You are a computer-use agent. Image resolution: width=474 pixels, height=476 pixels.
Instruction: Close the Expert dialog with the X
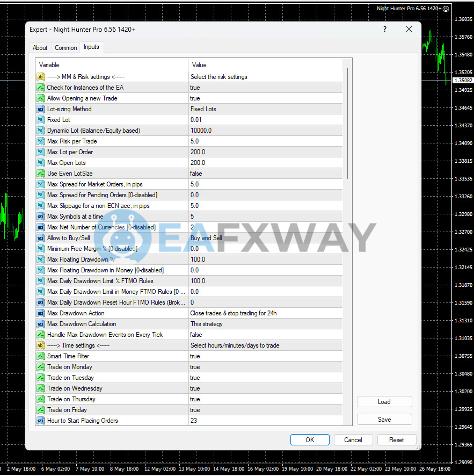click(409, 29)
